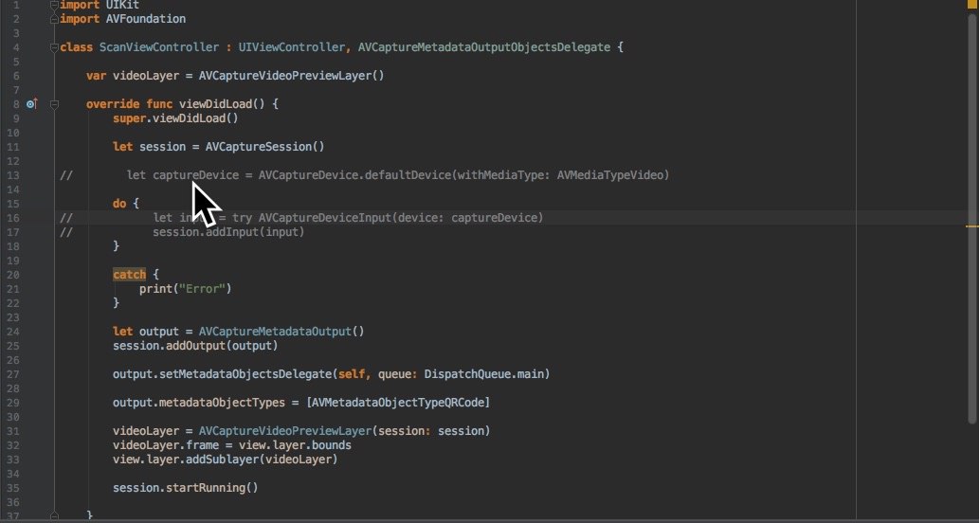Screen dimensions: 980x523
Task: Click the yellow inspection status indicator above scrollbar
Action: click(x=971, y=4)
